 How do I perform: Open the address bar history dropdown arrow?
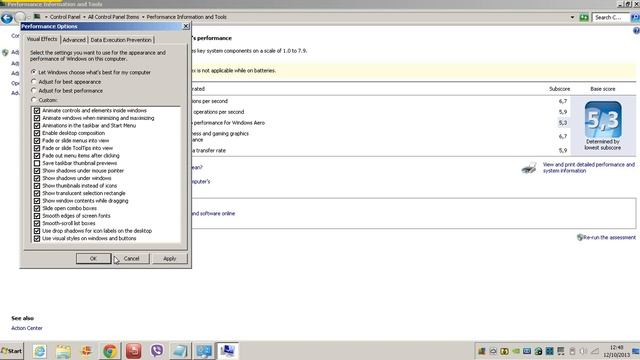(x=572, y=17)
